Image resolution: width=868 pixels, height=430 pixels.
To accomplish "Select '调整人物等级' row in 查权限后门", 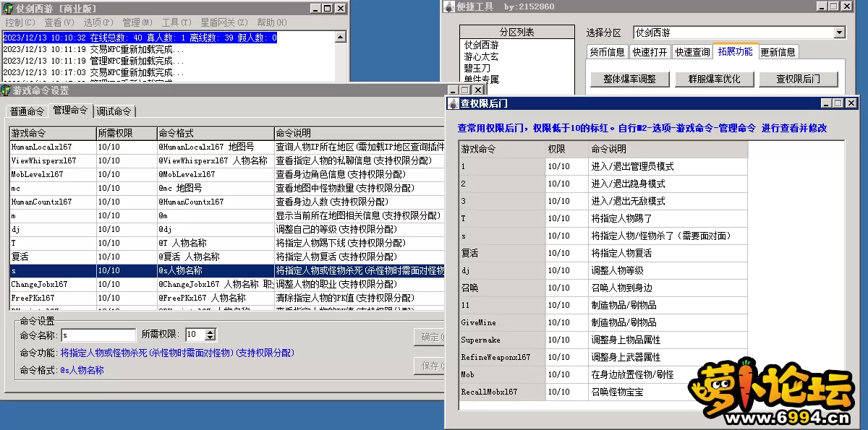I will point(603,270).
